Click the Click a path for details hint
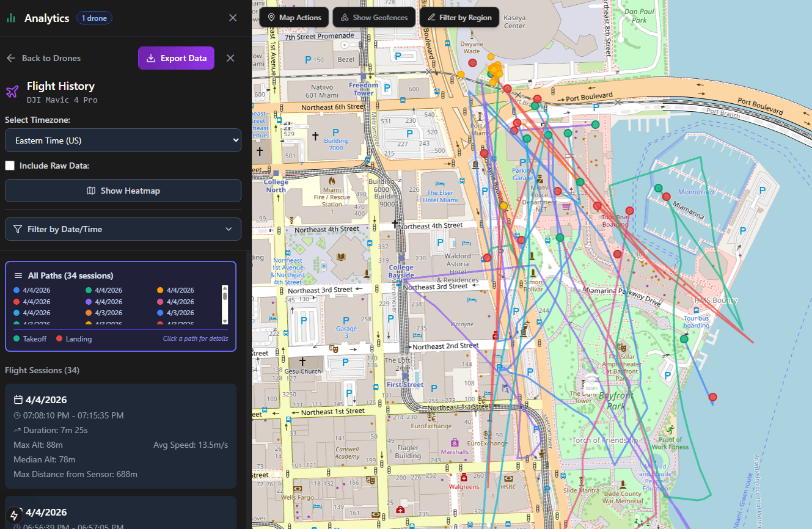The height and width of the screenshot is (529, 812). pos(196,339)
